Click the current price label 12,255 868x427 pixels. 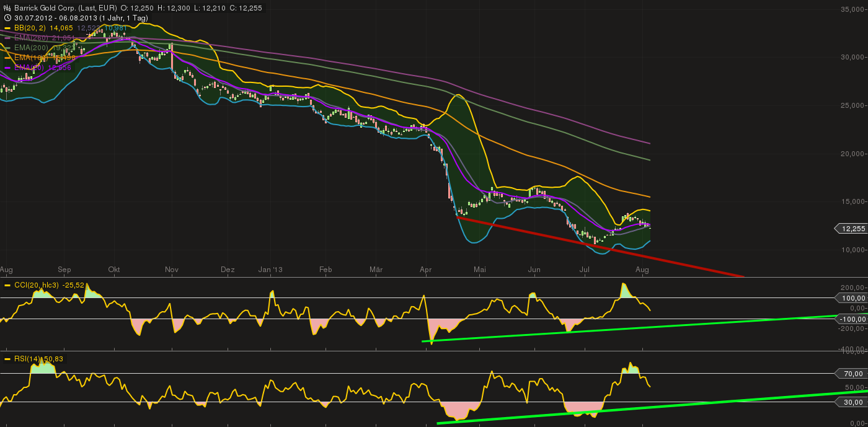pos(854,229)
